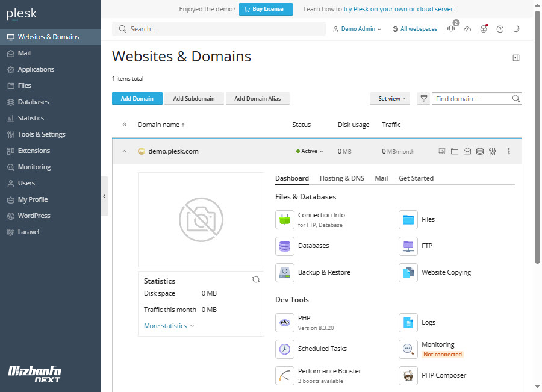The height and width of the screenshot is (392, 542).
Task: Open Websites & Domains in sidebar
Action: pos(51,37)
